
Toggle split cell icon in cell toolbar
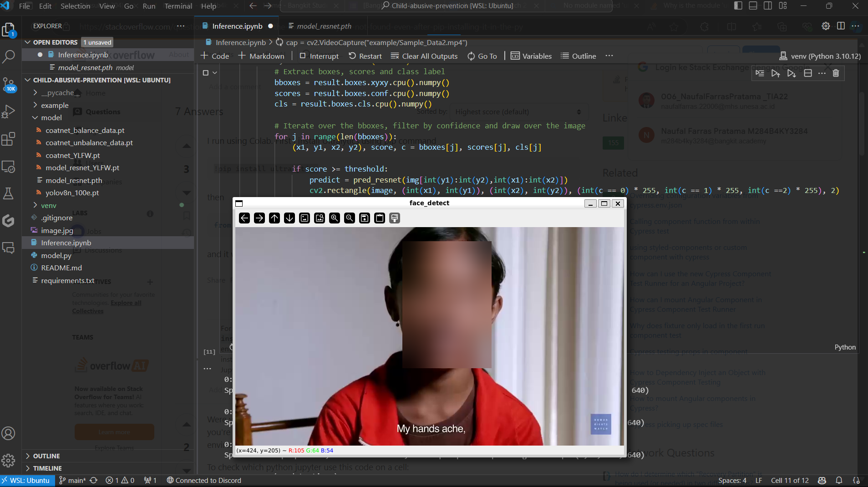click(808, 73)
